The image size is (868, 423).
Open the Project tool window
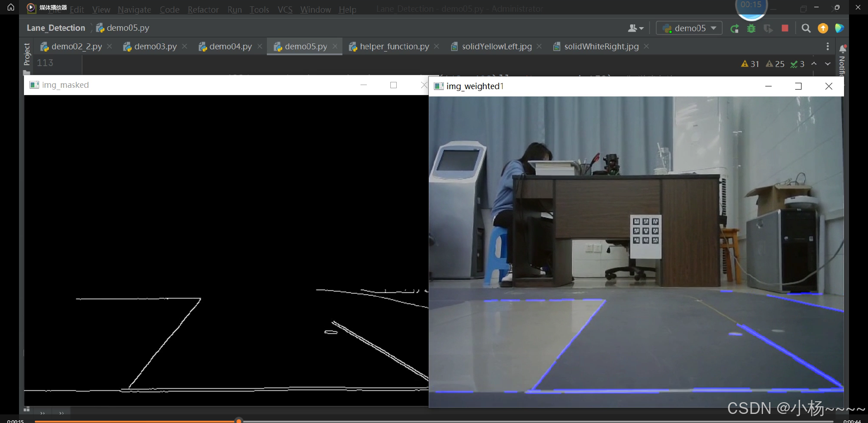[27, 54]
